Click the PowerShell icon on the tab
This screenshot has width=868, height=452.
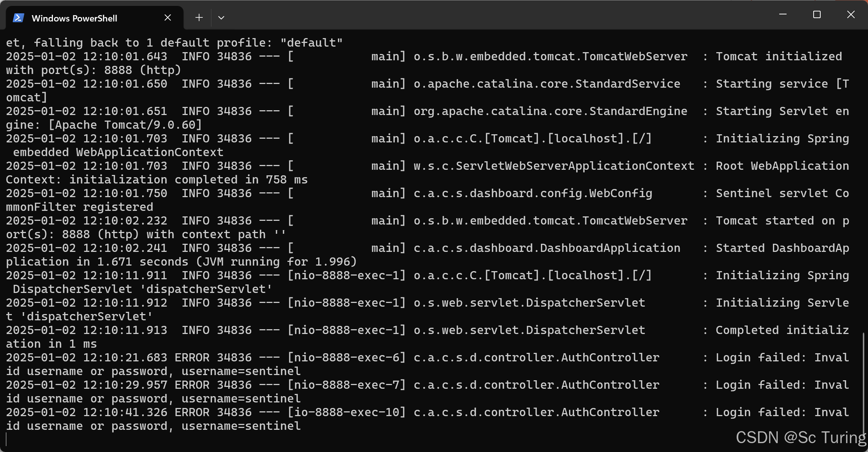[18, 17]
